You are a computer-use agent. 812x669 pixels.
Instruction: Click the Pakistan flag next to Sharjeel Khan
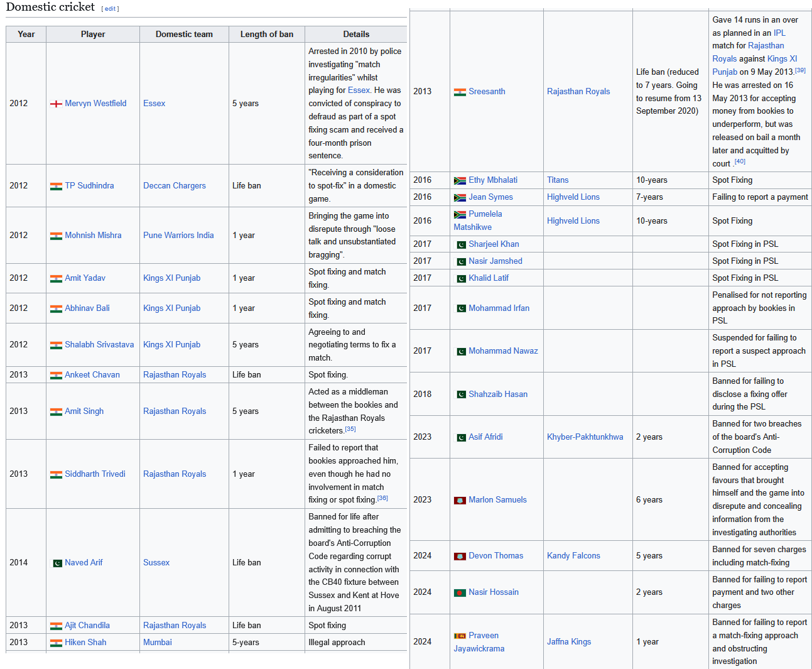click(x=460, y=244)
